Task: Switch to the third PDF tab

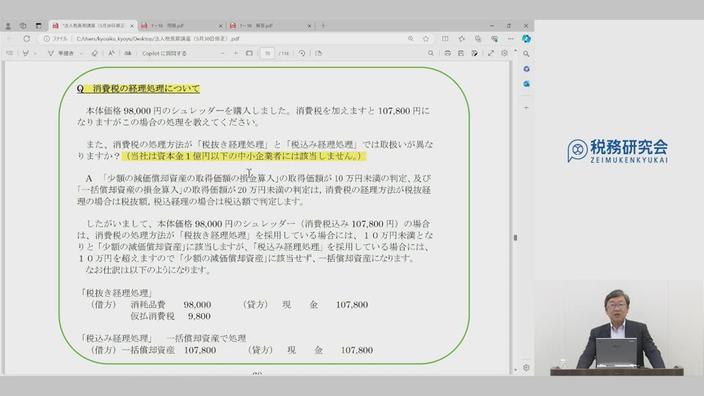Action: click(x=271, y=26)
